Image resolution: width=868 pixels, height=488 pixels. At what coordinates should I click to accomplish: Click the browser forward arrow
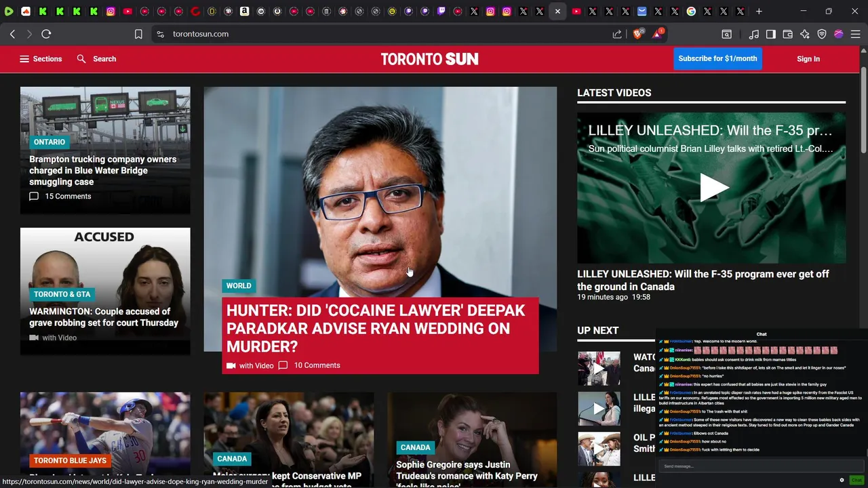(29, 34)
